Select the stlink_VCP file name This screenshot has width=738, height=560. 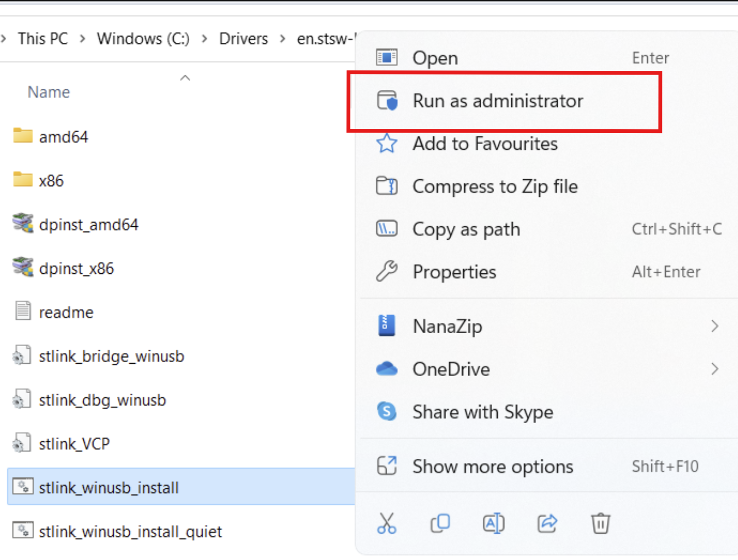click(74, 444)
